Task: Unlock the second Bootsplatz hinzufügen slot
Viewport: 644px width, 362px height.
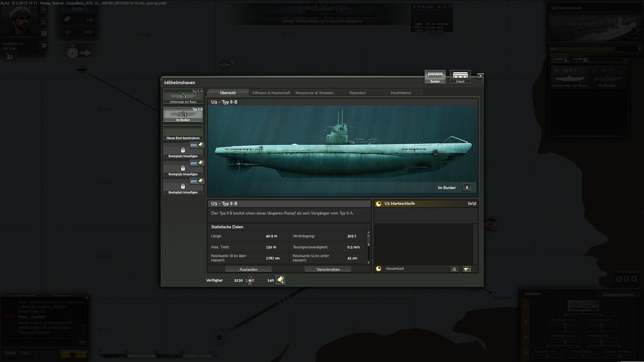Action: pos(183,168)
